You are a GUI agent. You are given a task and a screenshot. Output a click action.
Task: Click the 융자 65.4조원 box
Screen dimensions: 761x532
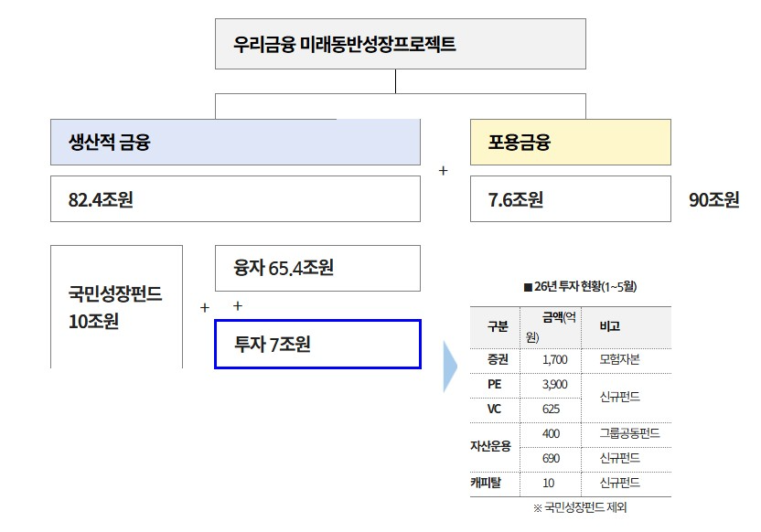pyautogui.click(x=317, y=268)
